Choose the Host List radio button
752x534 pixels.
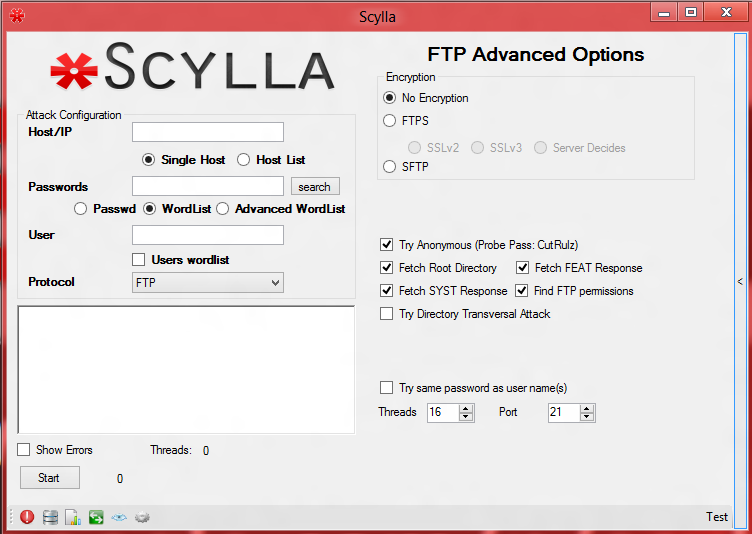tap(243, 160)
